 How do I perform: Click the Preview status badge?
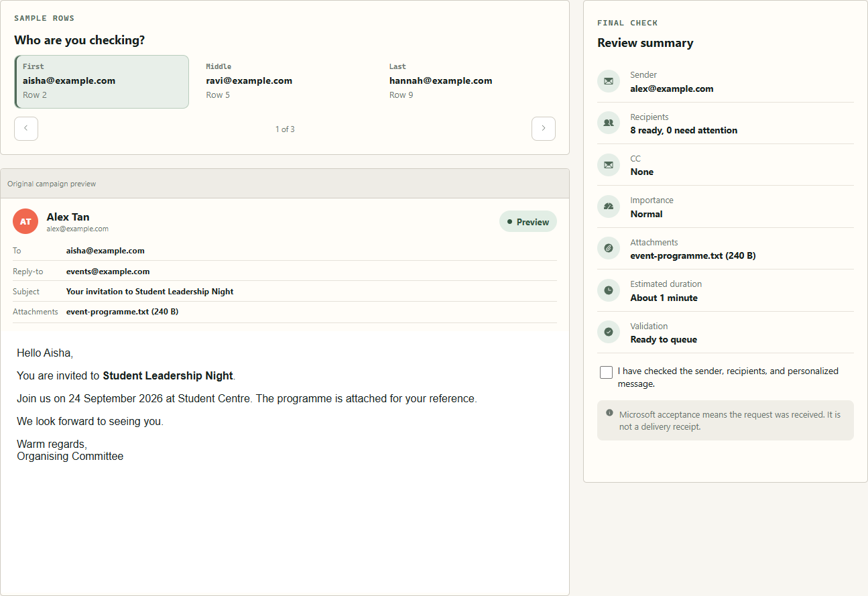pos(528,222)
